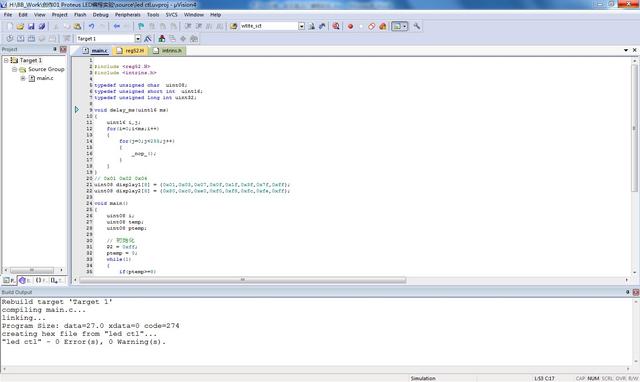Pin the Build Output panel
The height and width of the screenshot is (382, 640).
(x=627, y=292)
